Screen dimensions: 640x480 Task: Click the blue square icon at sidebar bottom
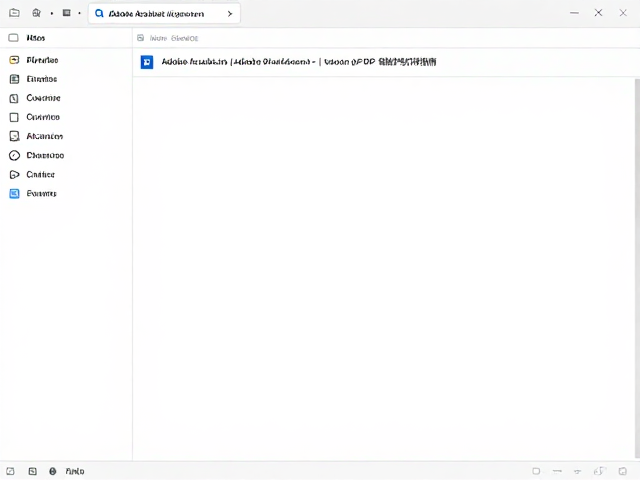pos(14,193)
